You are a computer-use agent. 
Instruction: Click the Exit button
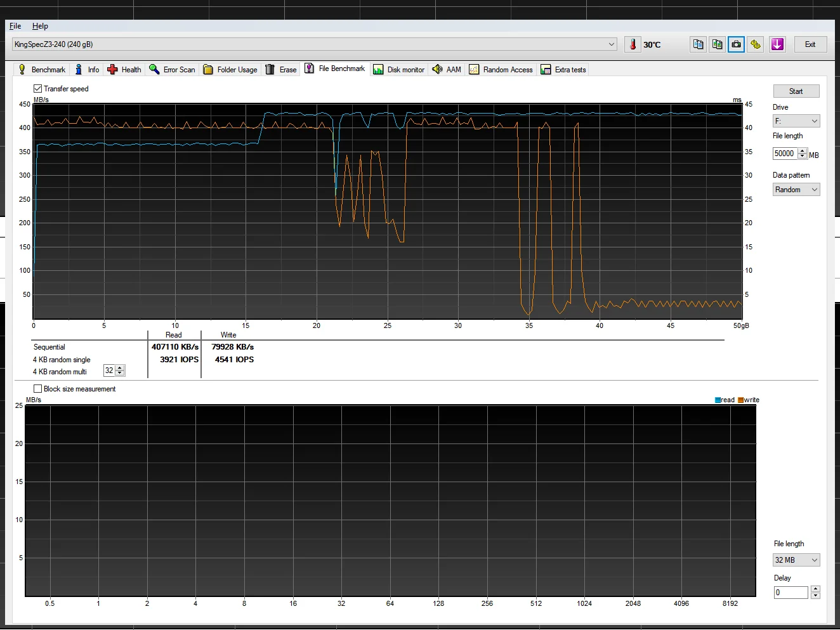(810, 44)
